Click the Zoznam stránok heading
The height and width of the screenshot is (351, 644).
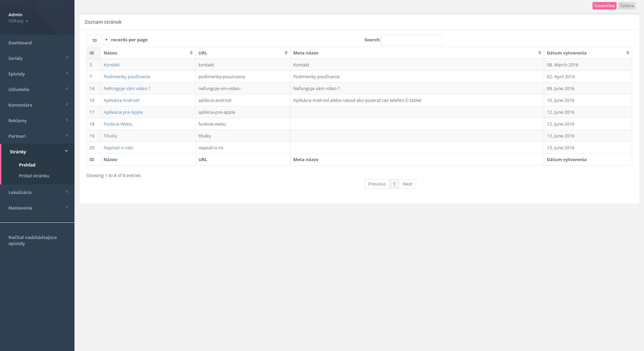[103, 22]
